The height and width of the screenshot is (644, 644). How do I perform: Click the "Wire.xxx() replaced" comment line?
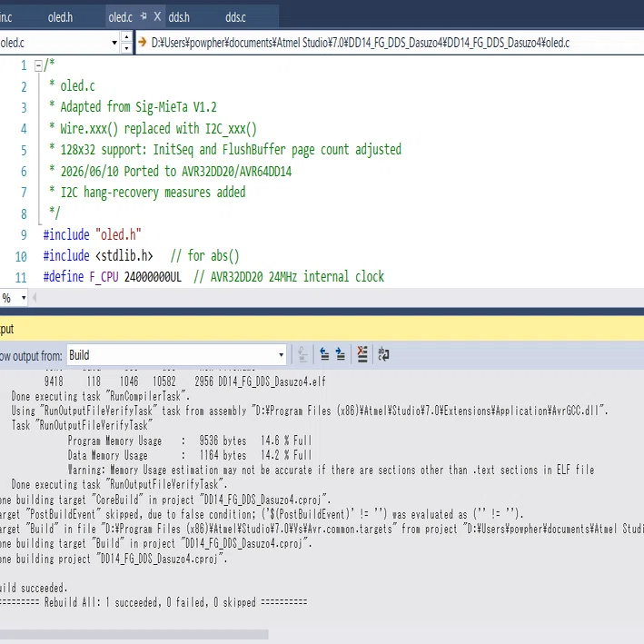(159, 129)
